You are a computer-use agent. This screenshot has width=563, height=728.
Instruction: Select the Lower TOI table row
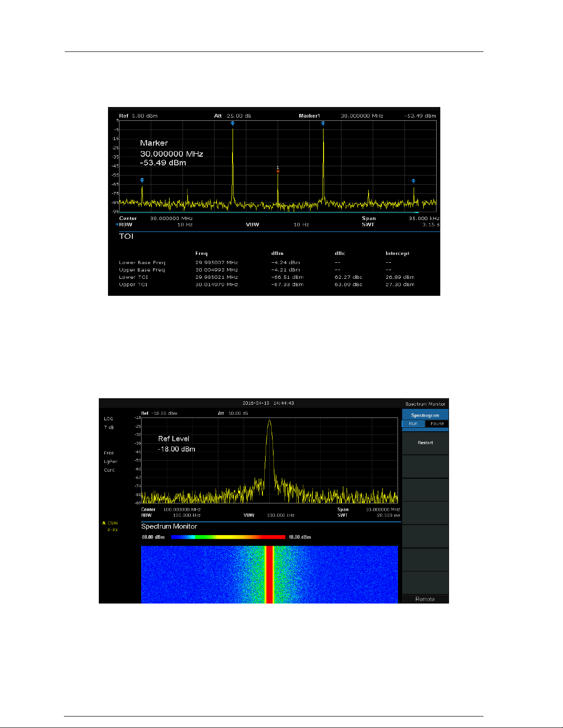(267, 277)
